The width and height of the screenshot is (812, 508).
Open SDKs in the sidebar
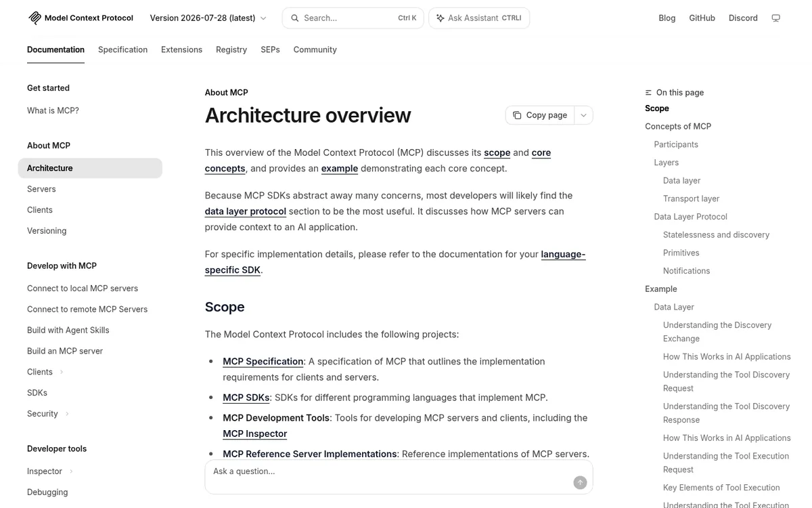point(37,393)
